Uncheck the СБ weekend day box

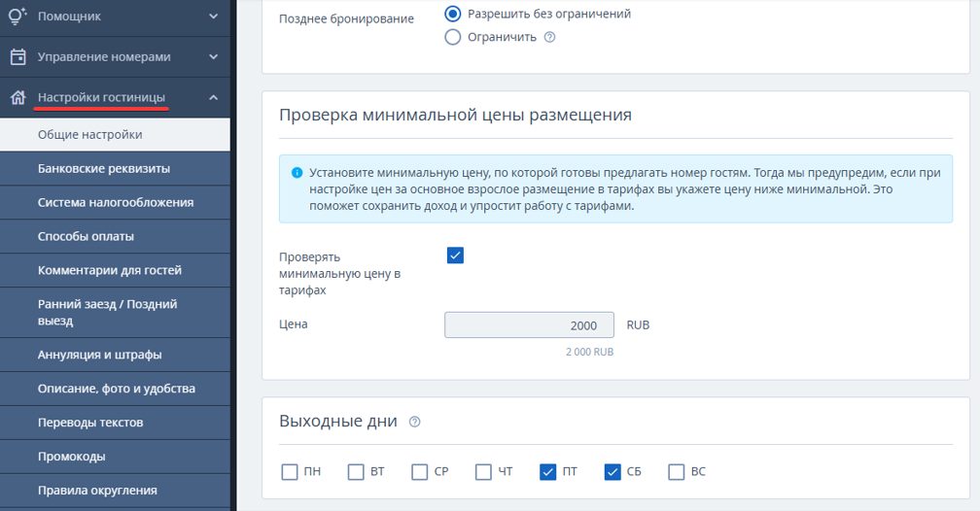click(x=612, y=471)
